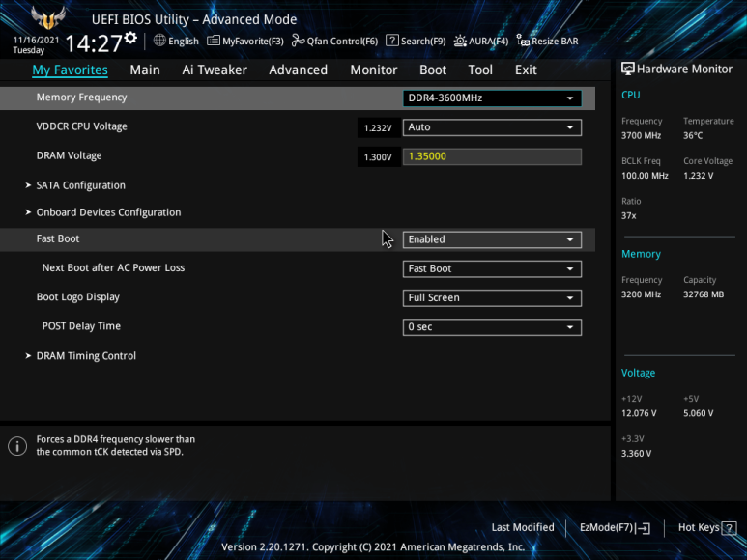This screenshot has height=560, width=747.
Task: Click the Hot Keys question mark icon
Action: [x=729, y=527]
